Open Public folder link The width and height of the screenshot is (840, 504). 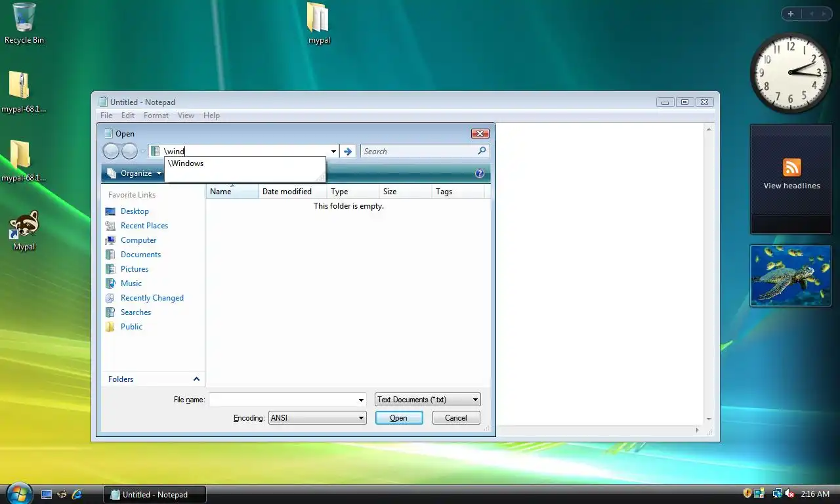click(131, 327)
